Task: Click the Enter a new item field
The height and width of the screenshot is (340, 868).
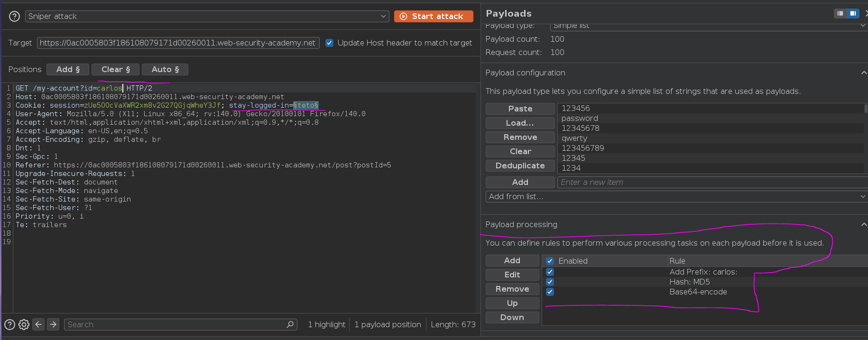Action: coord(712,182)
